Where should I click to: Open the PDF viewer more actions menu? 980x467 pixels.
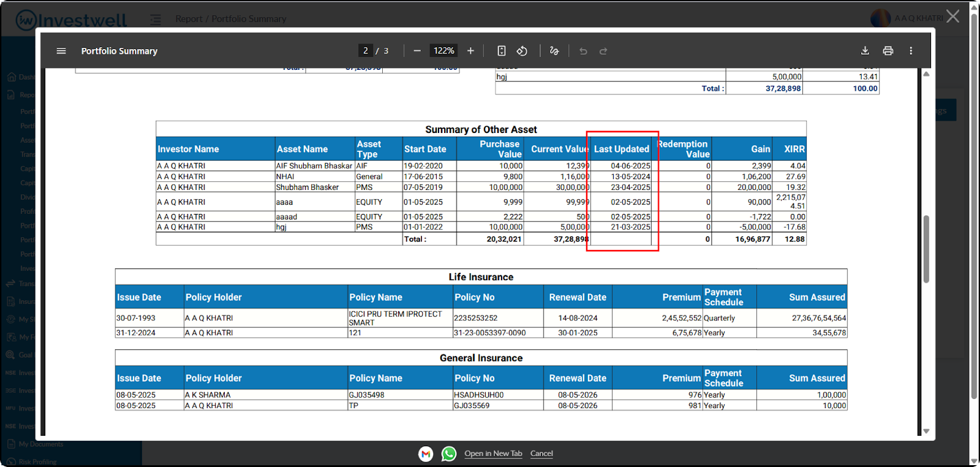pyautogui.click(x=911, y=51)
